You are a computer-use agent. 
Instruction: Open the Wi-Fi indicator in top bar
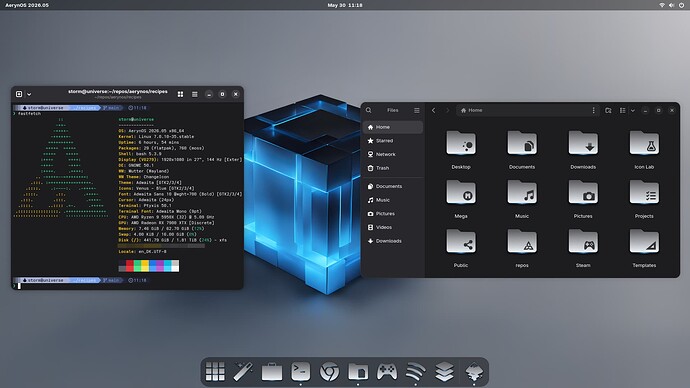662,5
